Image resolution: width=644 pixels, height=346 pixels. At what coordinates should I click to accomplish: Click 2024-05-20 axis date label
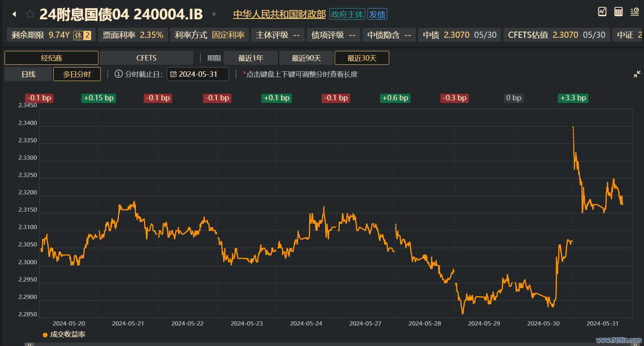point(69,324)
